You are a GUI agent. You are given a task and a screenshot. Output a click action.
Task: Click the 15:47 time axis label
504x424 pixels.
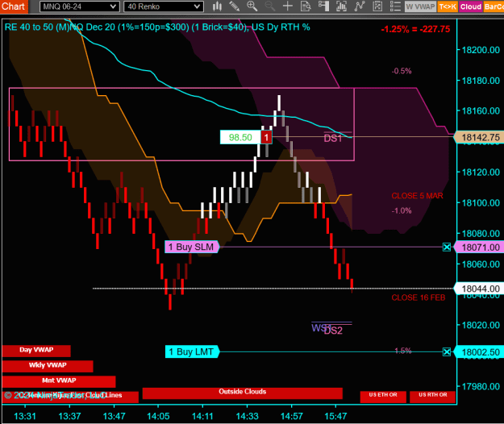click(335, 416)
